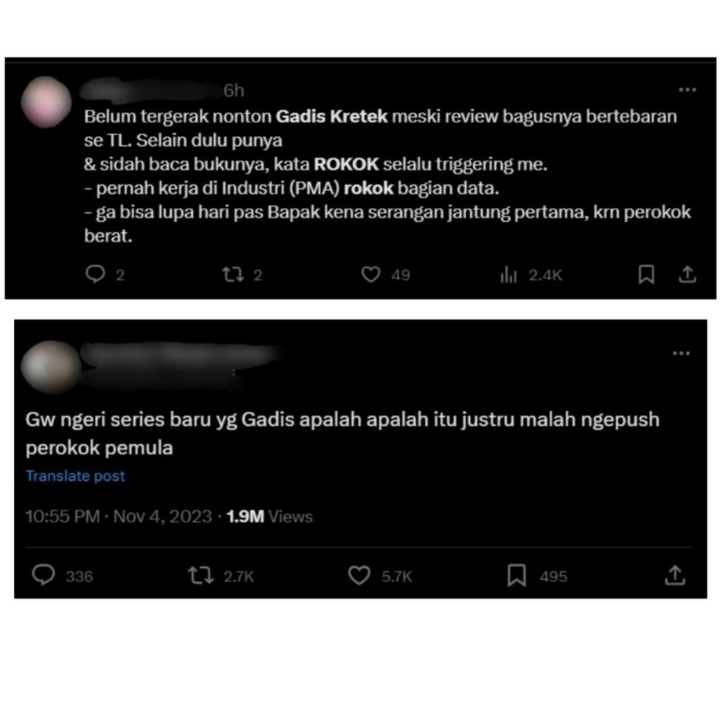The image size is (728, 728).
Task: Open more options on the top tweet
Action: pyautogui.click(x=688, y=90)
